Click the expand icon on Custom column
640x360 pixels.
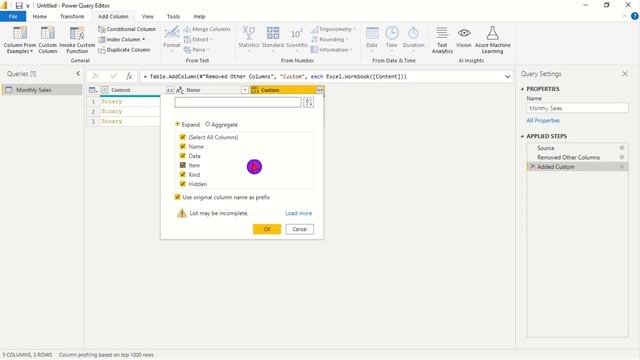[320, 90]
